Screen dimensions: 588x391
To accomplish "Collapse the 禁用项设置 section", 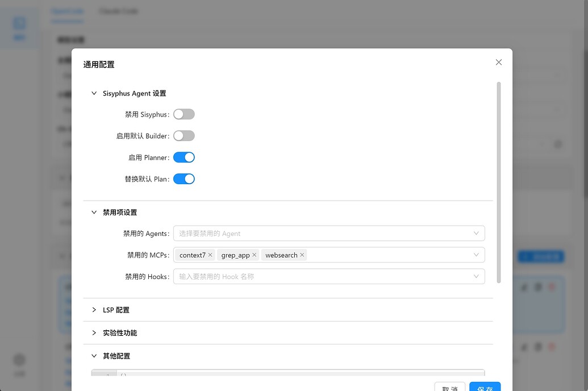I will pos(94,213).
